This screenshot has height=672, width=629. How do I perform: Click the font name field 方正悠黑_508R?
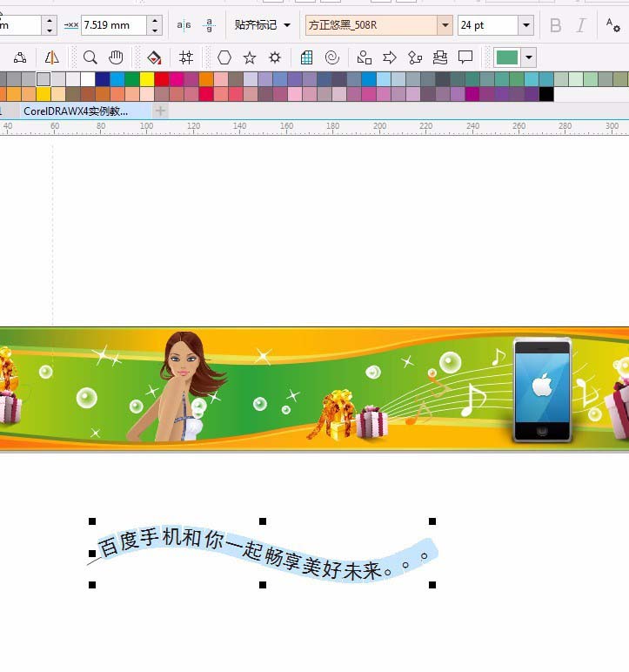pos(371,25)
